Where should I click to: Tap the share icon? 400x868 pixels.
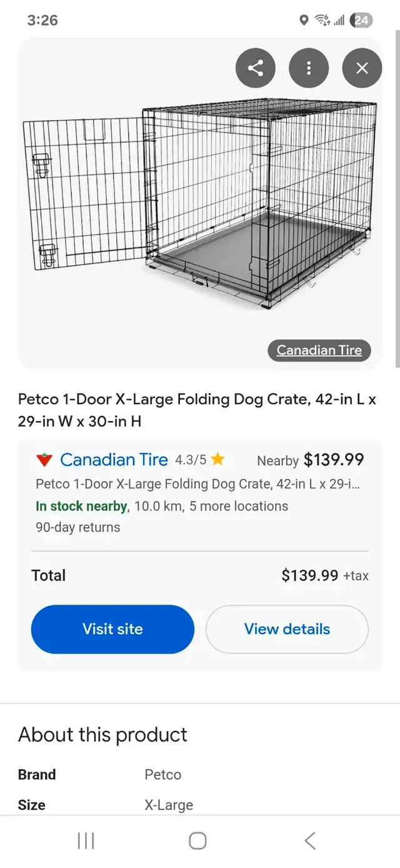coord(256,68)
